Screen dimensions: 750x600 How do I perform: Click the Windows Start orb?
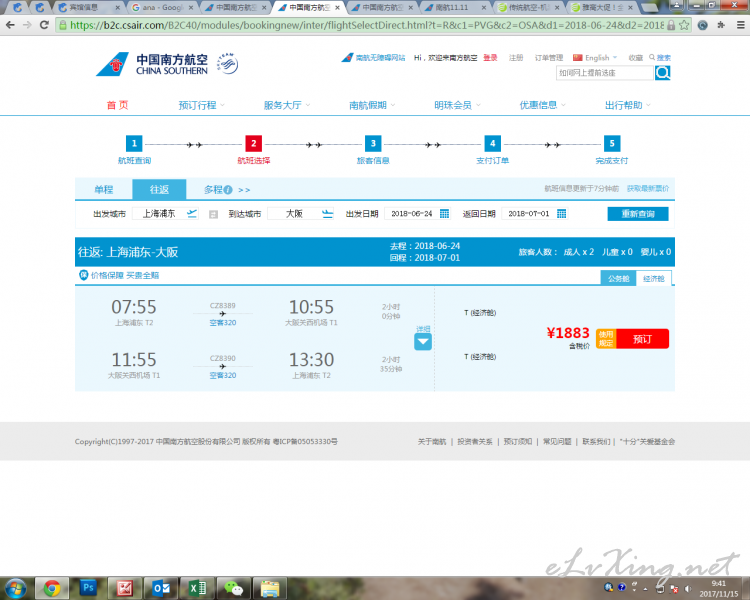point(16,588)
